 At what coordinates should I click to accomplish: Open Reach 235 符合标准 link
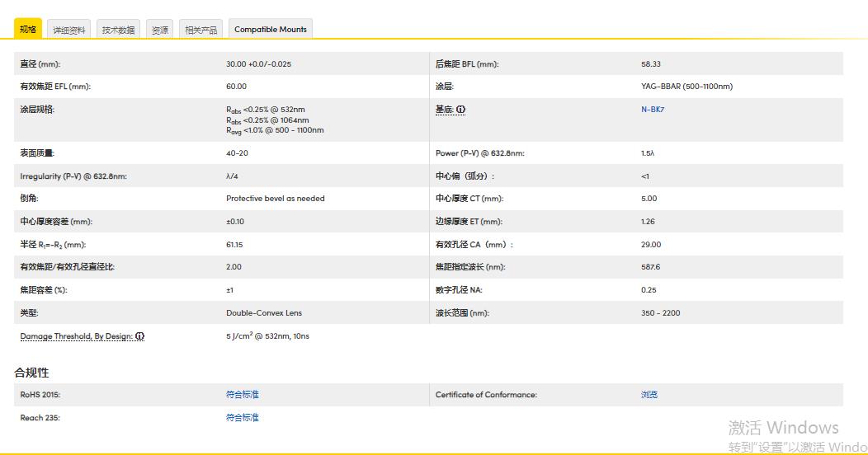pos(243,418)
